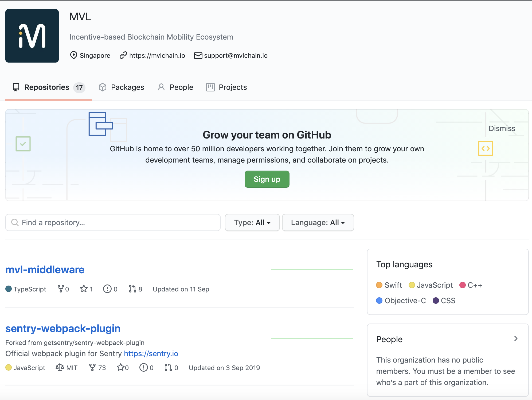The image size is (532, 400).
Task: Open mvl-middleware issues via exclamation icon
Action: [107, 289]
